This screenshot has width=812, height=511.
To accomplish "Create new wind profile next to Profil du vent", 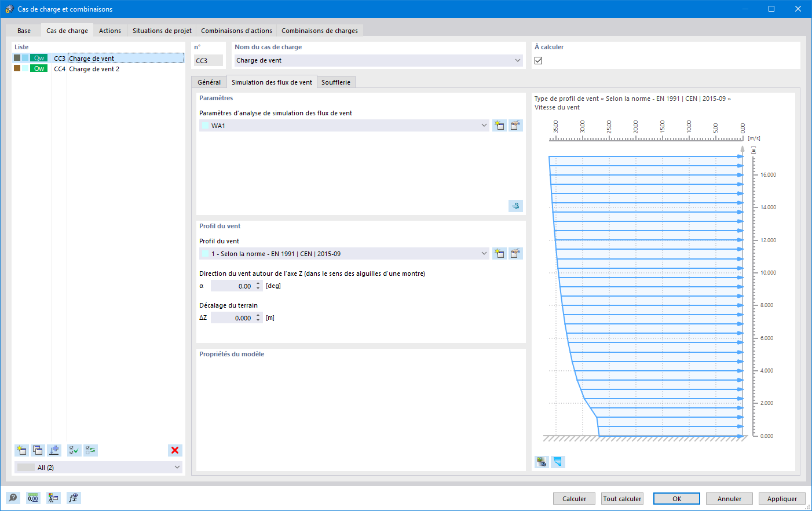I will (499, 253).
